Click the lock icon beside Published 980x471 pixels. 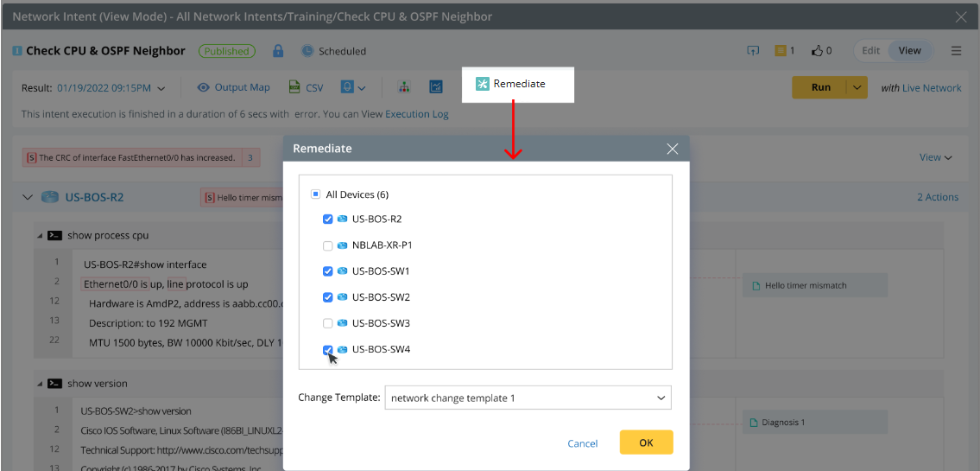[278, 51]
